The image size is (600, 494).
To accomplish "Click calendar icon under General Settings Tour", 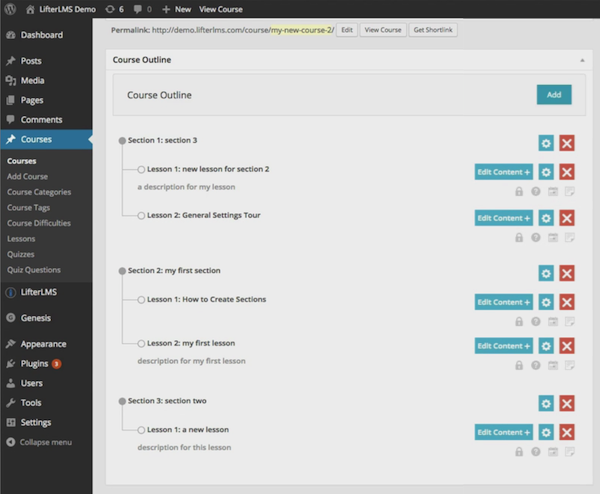I will point(553,238).
